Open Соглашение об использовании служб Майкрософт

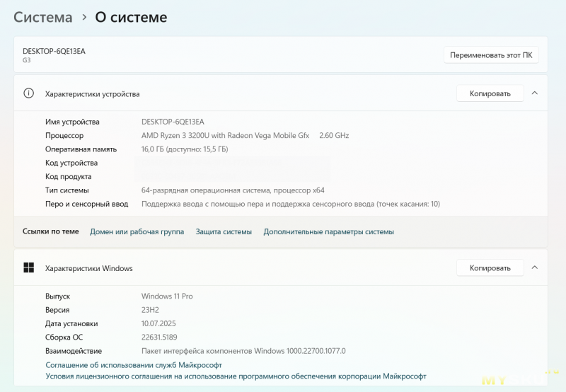(x=134, y=365)
